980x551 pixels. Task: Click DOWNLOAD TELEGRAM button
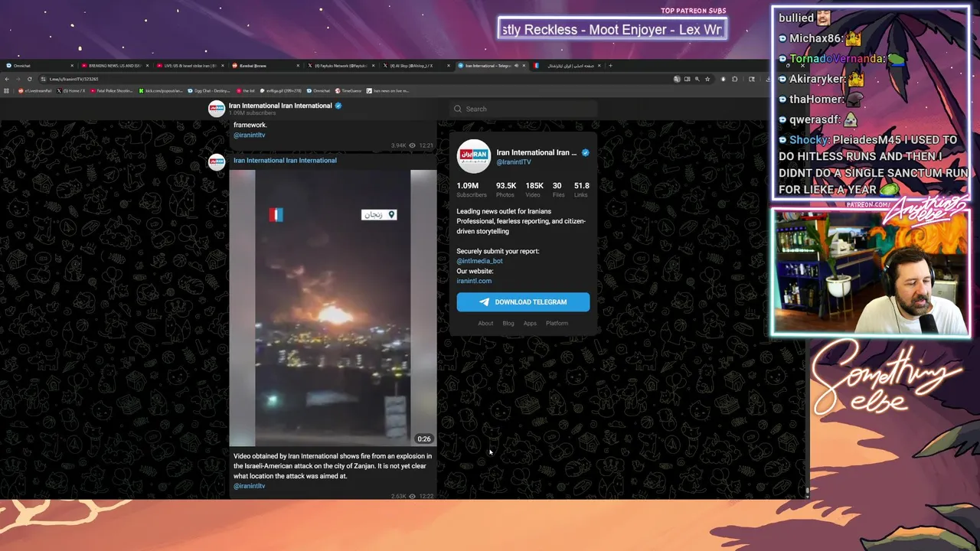(x=524, y=302)
